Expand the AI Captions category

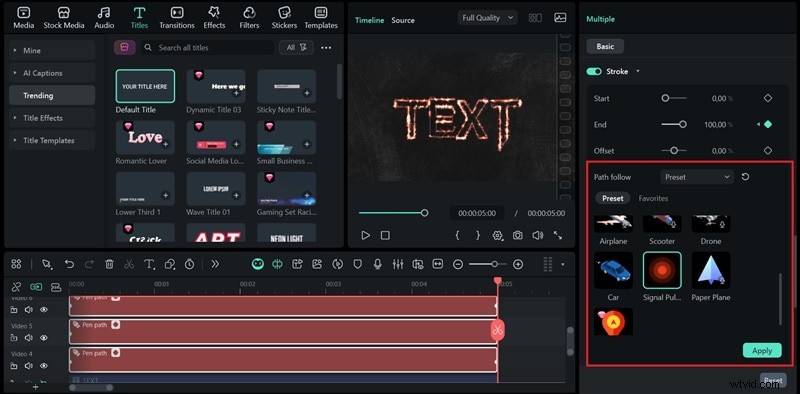click(52, 73)
